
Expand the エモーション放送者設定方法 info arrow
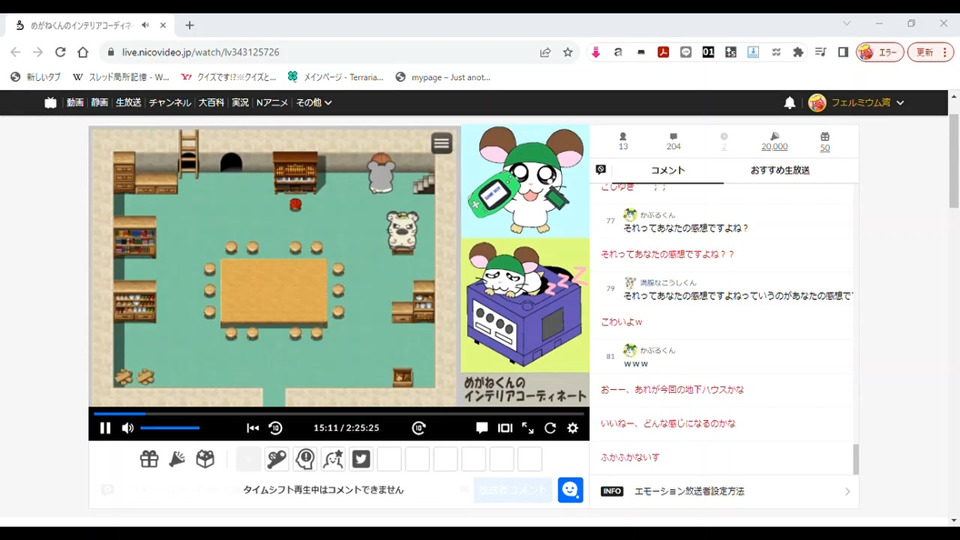coord(847,492)
